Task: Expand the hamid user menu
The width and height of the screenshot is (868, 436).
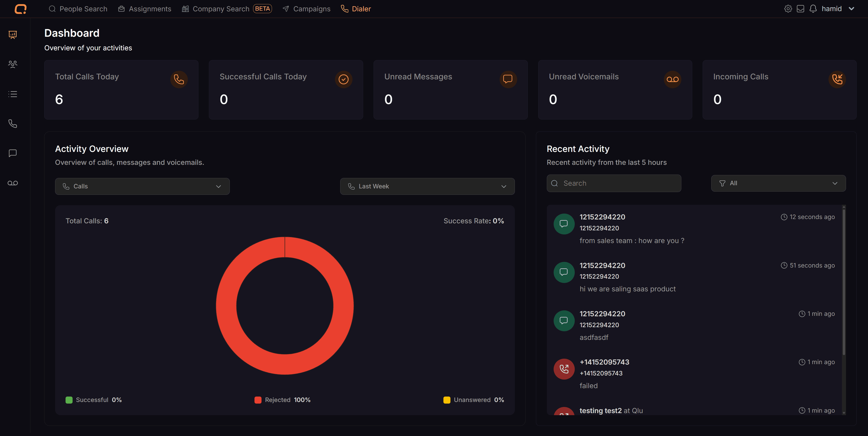Action: coord(838,9)
